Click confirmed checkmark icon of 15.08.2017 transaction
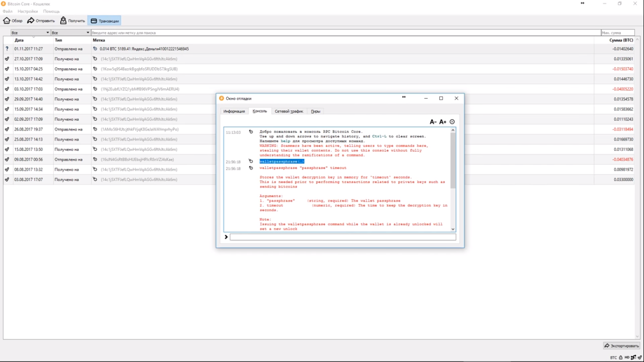This screenshot has width=644, height=362. 7,149
